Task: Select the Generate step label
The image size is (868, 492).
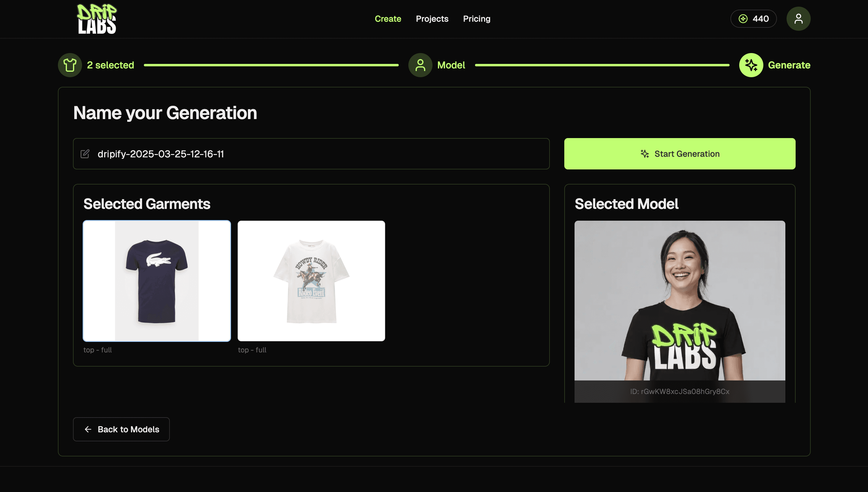Action: [x=789, y=65]
